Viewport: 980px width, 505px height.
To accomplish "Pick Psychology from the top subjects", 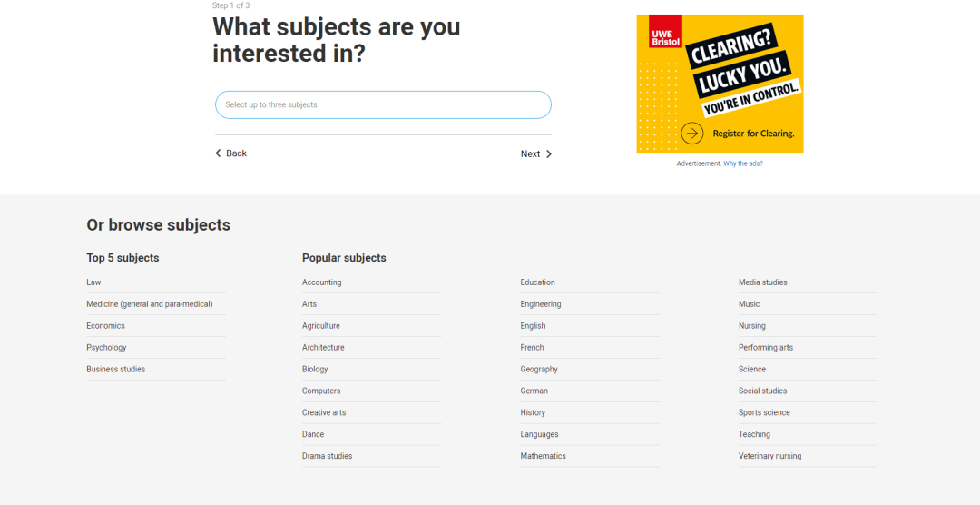I will coord(106,347).
